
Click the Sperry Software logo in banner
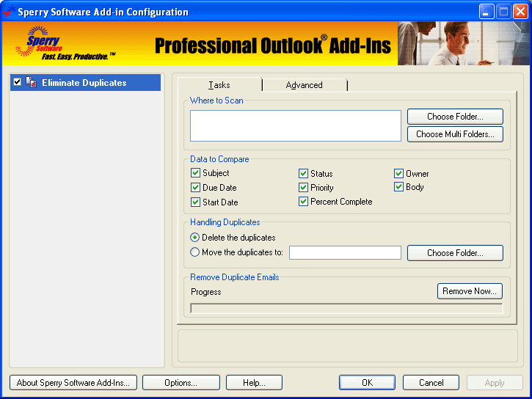click(x=65, y=44)
